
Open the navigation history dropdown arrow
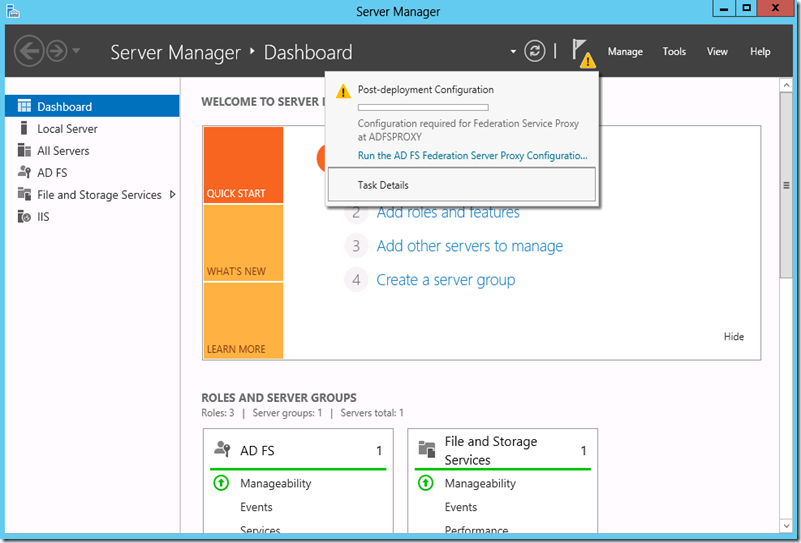click(76, 50)
